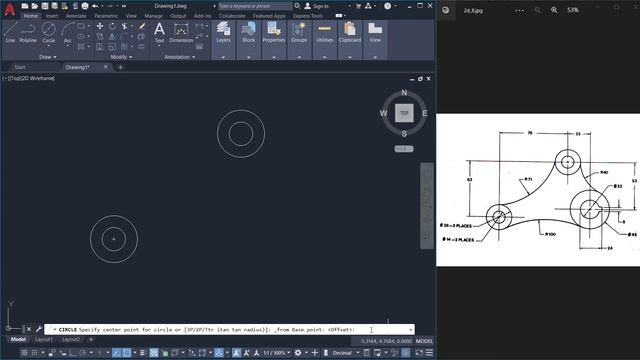Viewport: 640px width, 360px height.
Task: Click the Undo arrow icon
Action: click(x=95, y=6)
